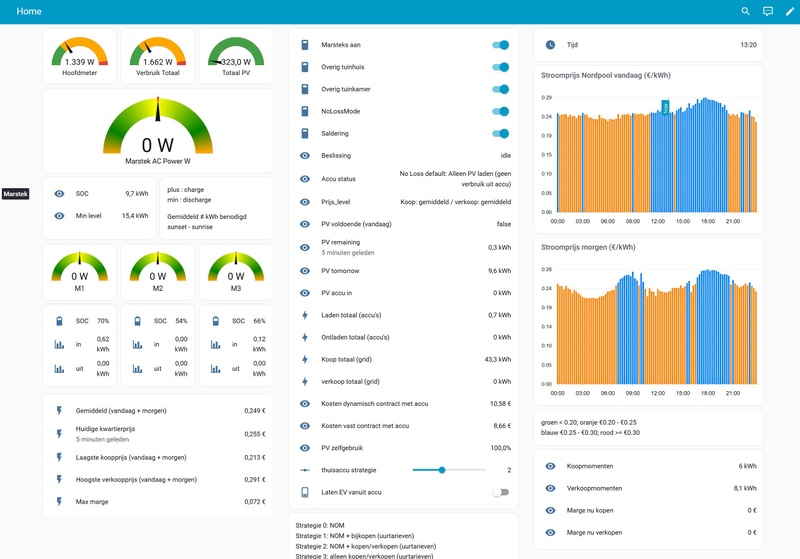Open the assistant chat icon
The width and height of the screenshot is (800, 559).
click(x=768, y=11)
